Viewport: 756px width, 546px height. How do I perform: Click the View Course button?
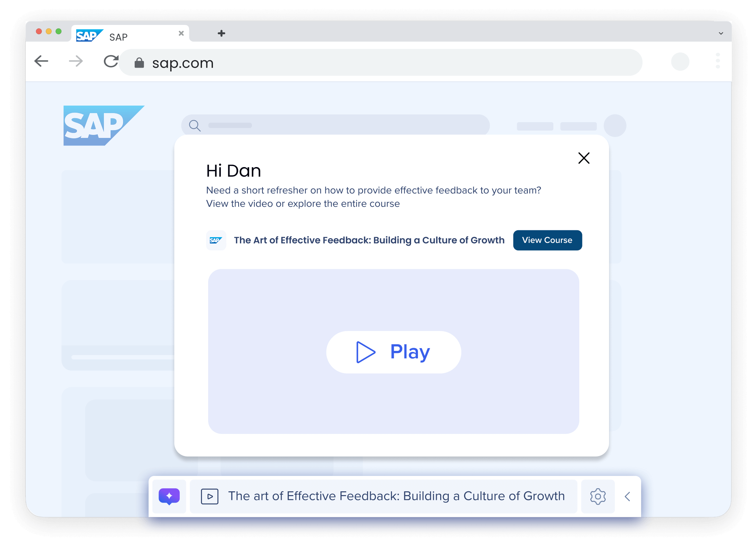(547, 240)
